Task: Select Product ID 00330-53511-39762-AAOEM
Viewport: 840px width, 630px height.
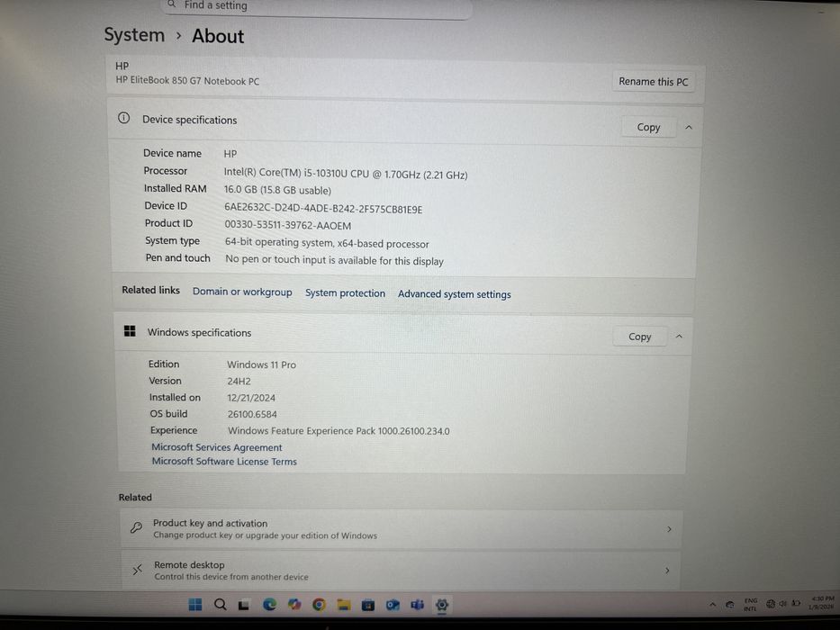Action: (x=288, y=226)
